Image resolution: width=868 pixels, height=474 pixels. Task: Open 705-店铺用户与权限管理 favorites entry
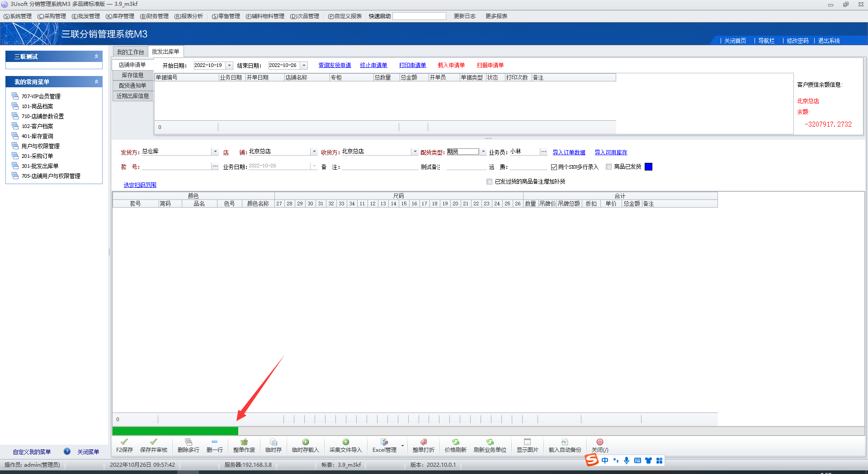(x=51, y=176)
